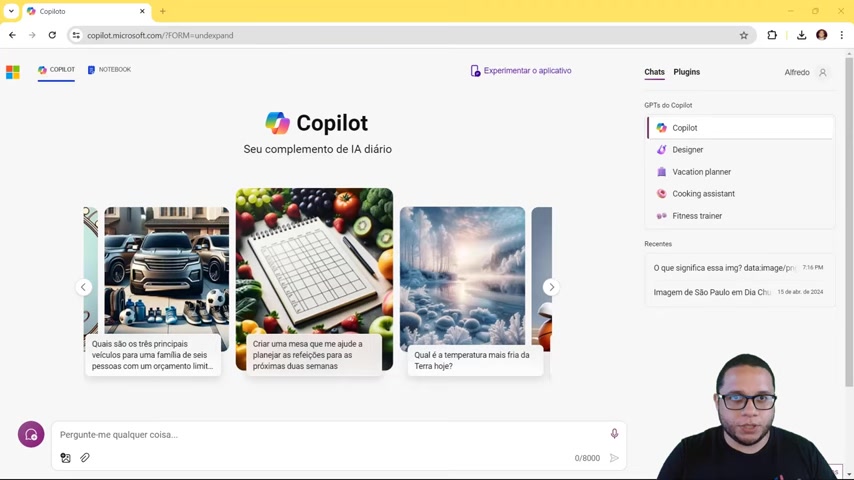The image size is (854, 480).
Task: Open Vacation planner GPT
Action: coord(740,172)
